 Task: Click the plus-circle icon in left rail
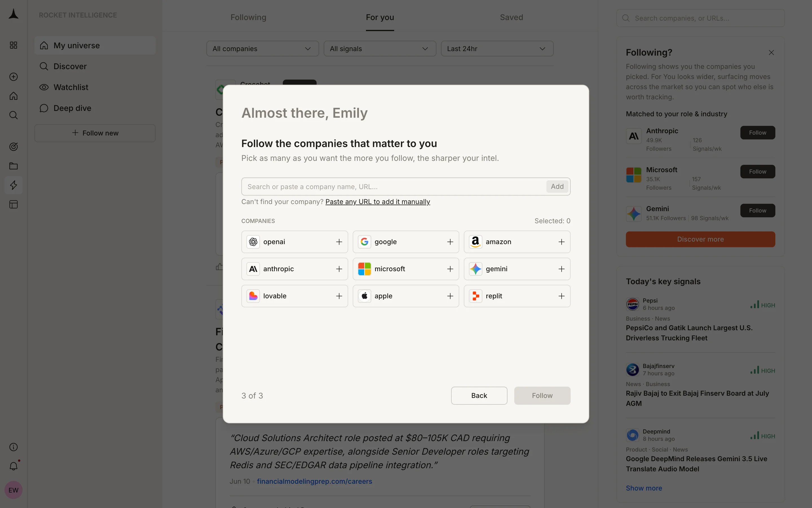[x=14, y=77]
